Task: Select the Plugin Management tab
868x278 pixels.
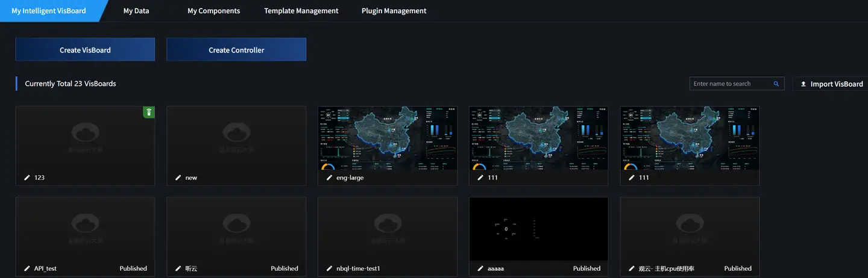Action: (x=394, y=11)
